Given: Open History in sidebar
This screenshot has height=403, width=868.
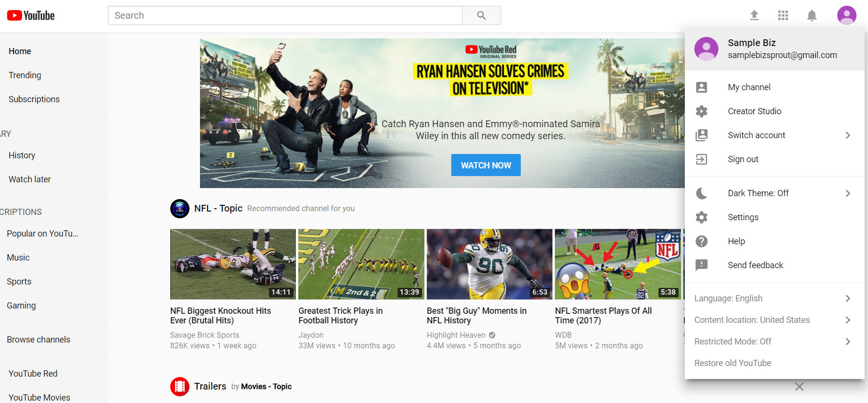Looking at the screenshot, I should pyautogui.click(x=22, y=155).
